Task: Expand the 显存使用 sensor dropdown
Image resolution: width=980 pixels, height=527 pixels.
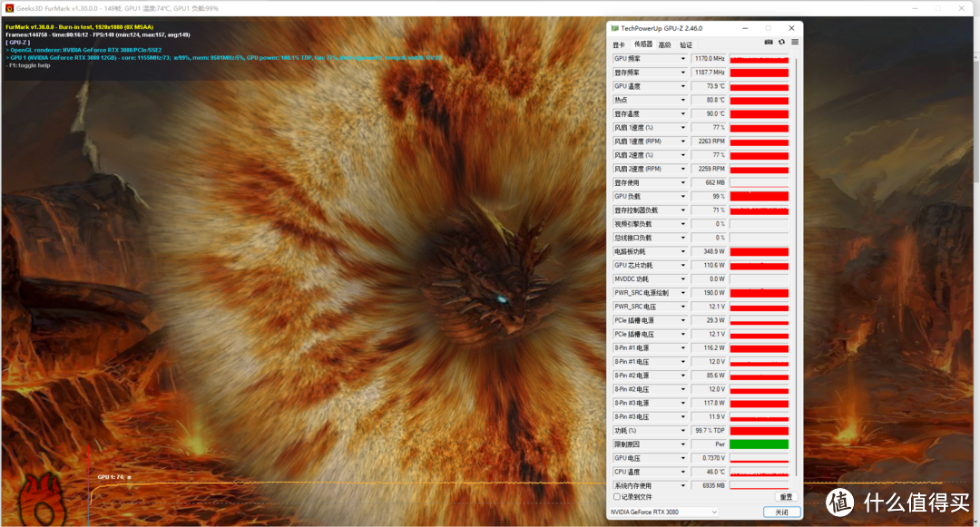Action: 682,182
